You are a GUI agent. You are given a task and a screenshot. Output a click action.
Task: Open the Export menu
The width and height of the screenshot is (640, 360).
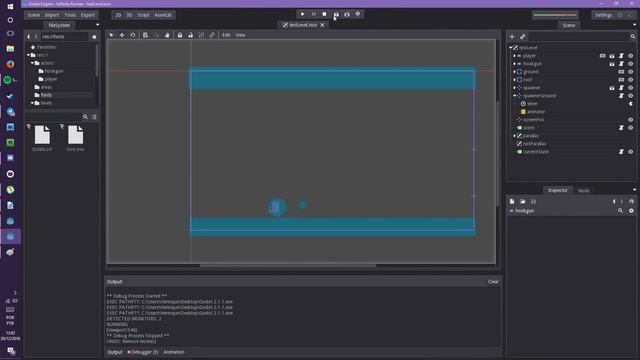tap(88, 15)
